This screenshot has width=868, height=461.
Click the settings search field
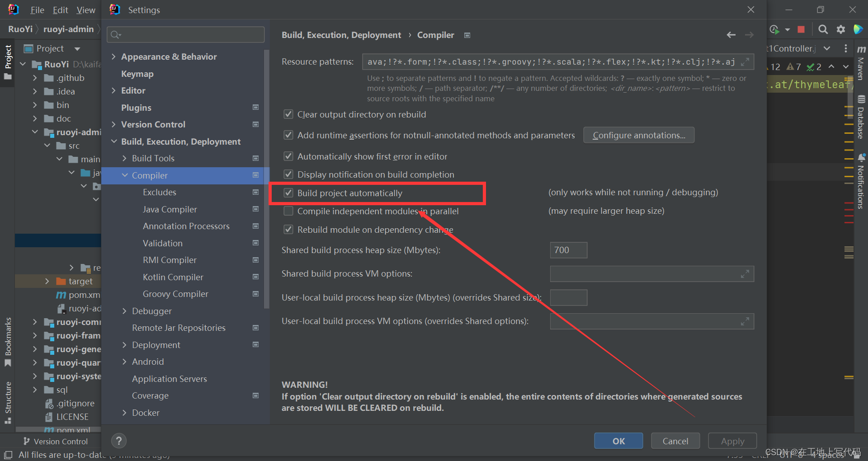tap(186, 34)
